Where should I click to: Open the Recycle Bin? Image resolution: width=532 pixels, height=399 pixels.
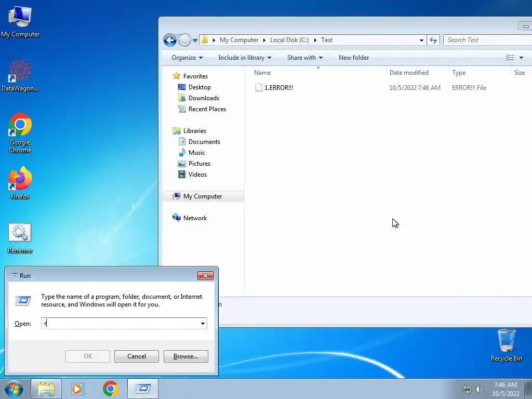pyautogui.click(x=506, y=345)
